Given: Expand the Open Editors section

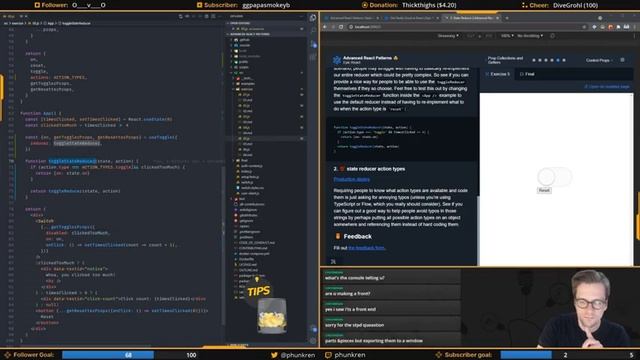Looking at the screenshot, I should pos(265,23).
